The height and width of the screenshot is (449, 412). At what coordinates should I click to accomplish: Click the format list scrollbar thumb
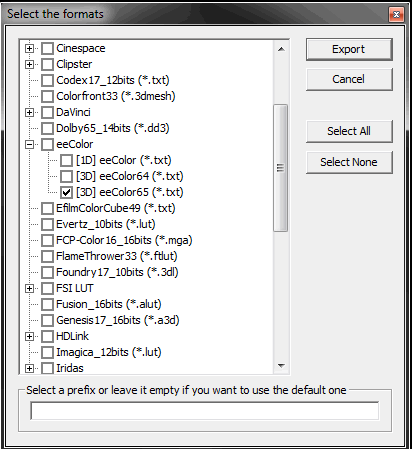coord(281,168)
